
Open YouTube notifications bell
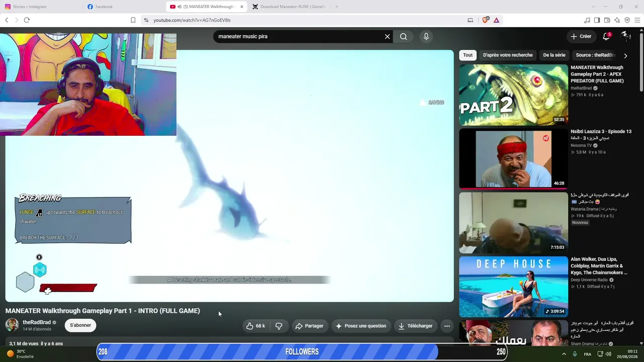[607, 37]
